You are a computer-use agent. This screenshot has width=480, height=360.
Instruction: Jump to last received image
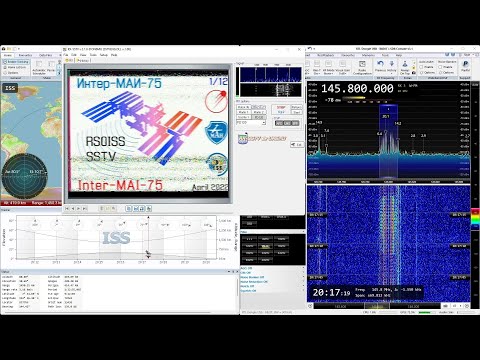85,209
